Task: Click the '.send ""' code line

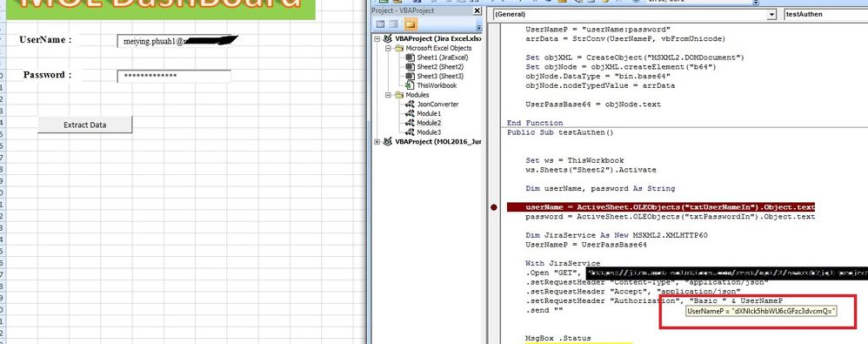Action: click(544, 310)
